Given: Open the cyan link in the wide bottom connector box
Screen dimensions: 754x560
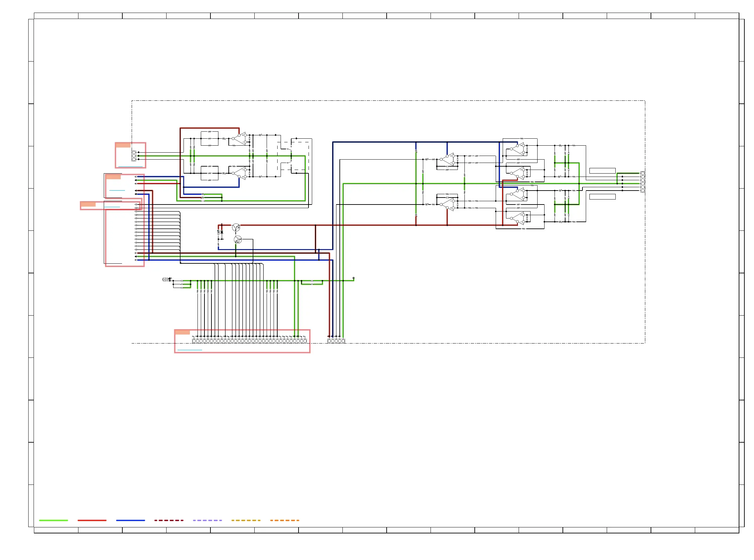Looking at the screenshot, I should pos(189,350).
